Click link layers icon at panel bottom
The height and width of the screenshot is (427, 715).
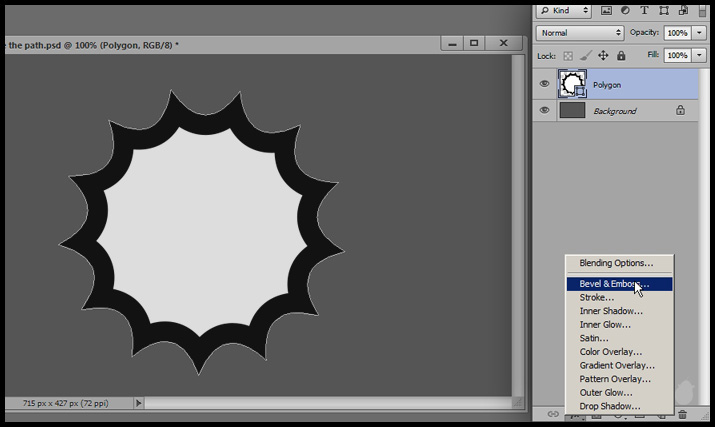click(551, 414)
